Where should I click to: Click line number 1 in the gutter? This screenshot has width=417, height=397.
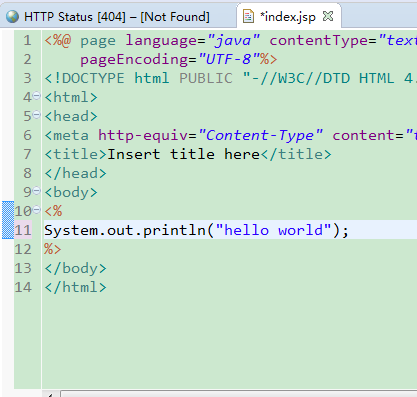27,41
